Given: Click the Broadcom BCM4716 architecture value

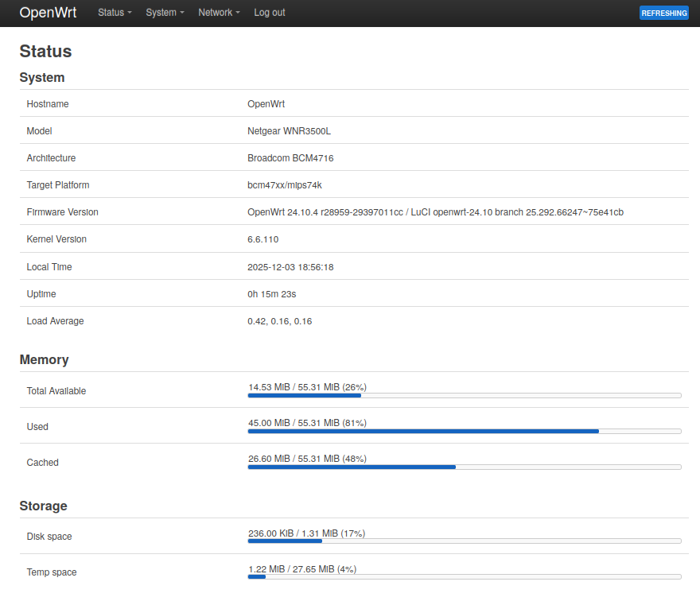Looking at the screenshot, I should (x=290, y=158).
